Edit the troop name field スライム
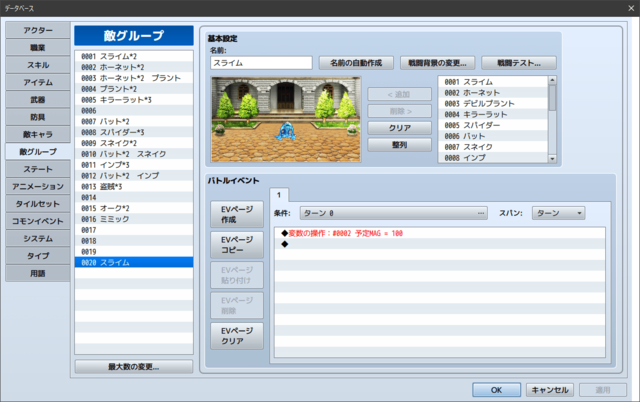 [x=261, y=63]
